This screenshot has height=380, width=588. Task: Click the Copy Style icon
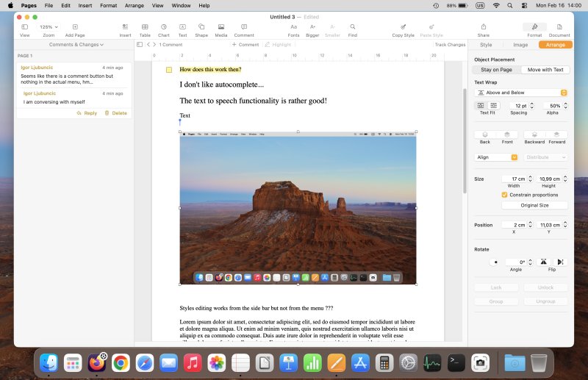coord(403,27)
